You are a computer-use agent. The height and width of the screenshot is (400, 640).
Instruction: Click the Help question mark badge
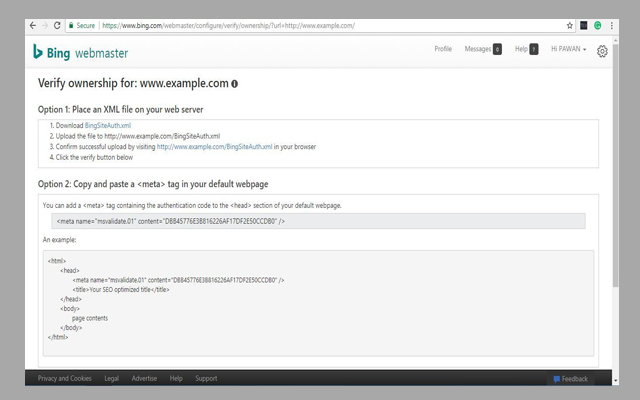tap(534, 49)
